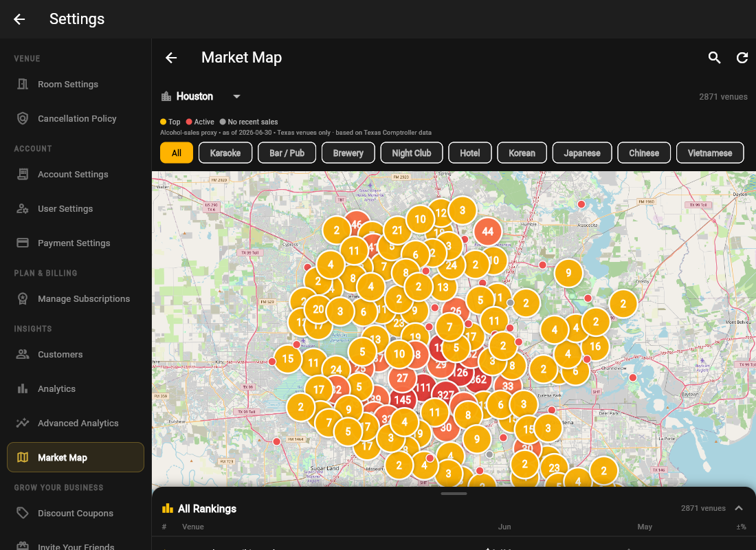Image resolution: width=756 pixels, height=550 pixels.
Task: Click the yellow cluster marker 21
Action: point(397,230)
